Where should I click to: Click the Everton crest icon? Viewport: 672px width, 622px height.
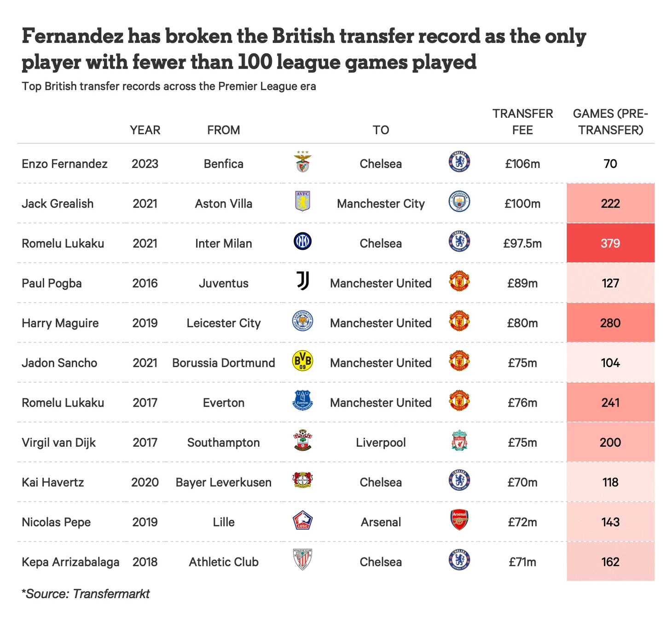pos(302,400)
